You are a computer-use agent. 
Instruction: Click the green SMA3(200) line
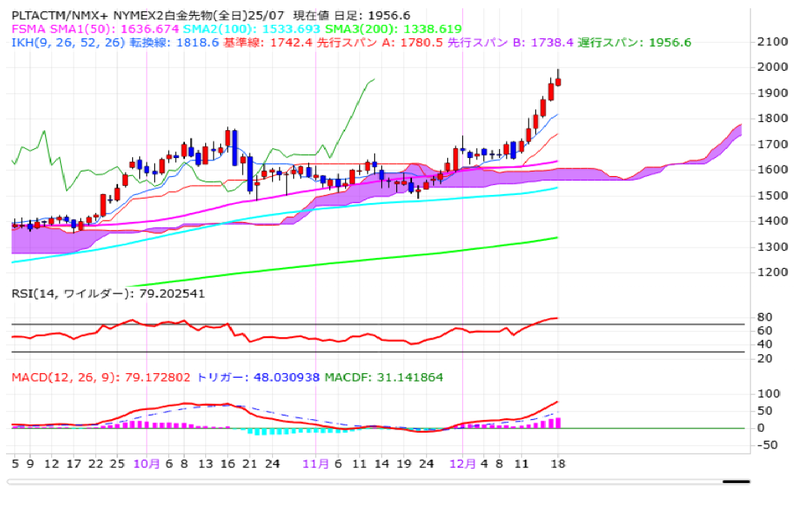click(x=376, y=257)
